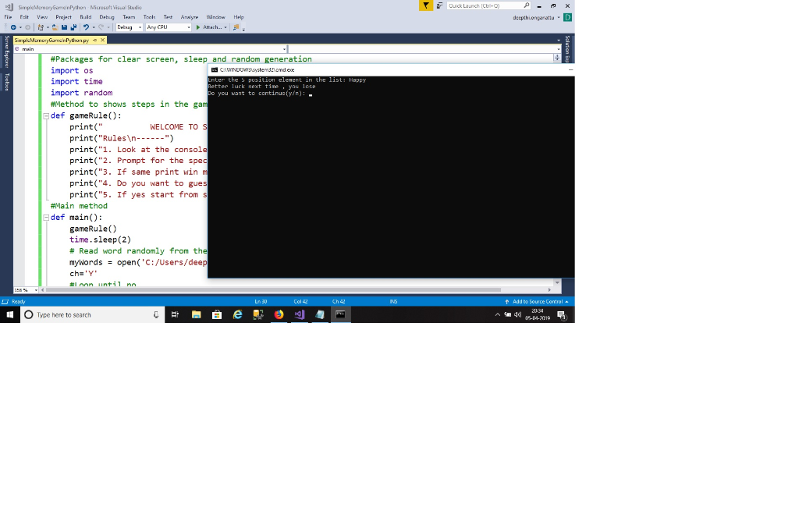
Task: Collapse the main function definition
Action: (x=47, y=217)
